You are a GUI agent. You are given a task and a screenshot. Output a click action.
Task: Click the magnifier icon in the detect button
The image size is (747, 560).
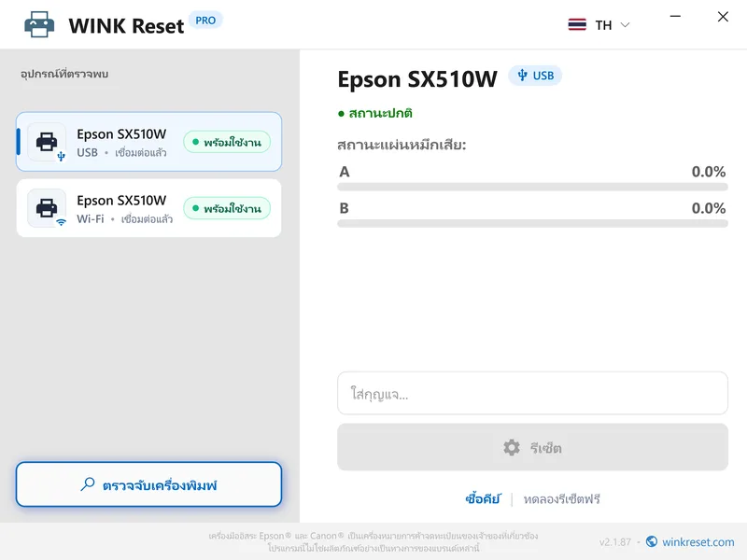[x=88, y=484]
